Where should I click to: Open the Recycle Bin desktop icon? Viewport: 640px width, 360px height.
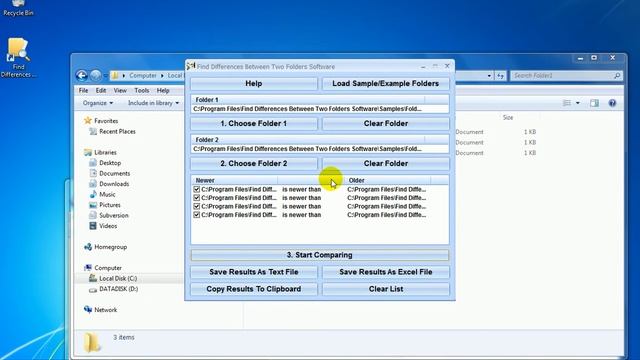tap(18, 8)
